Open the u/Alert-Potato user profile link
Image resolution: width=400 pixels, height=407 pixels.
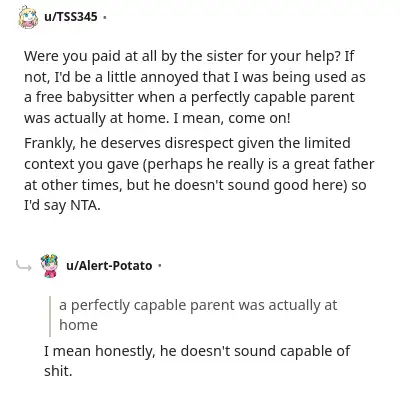109,266
